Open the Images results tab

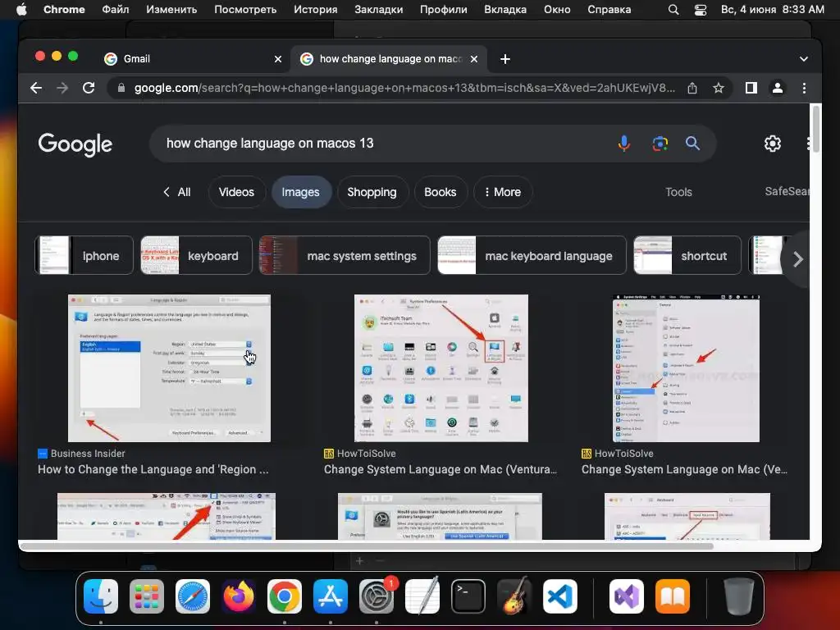point(300,192)
